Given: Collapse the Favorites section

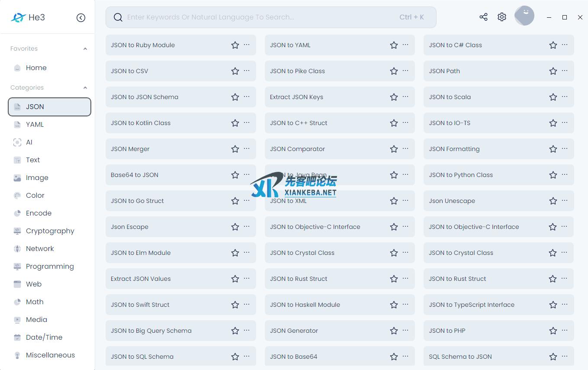Looking at the screenshot, I should pos(85,49).
